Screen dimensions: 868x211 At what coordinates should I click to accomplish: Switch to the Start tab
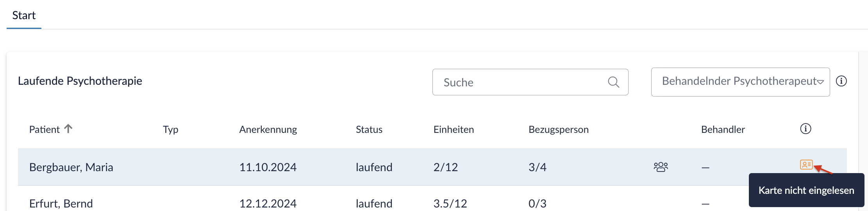(x=24, y=16)
